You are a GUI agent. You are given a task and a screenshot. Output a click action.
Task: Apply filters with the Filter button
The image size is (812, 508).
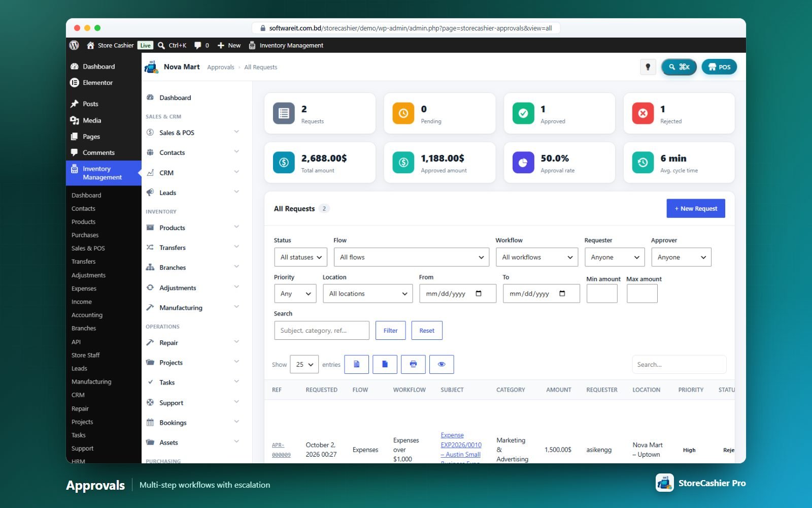point(390,330)
